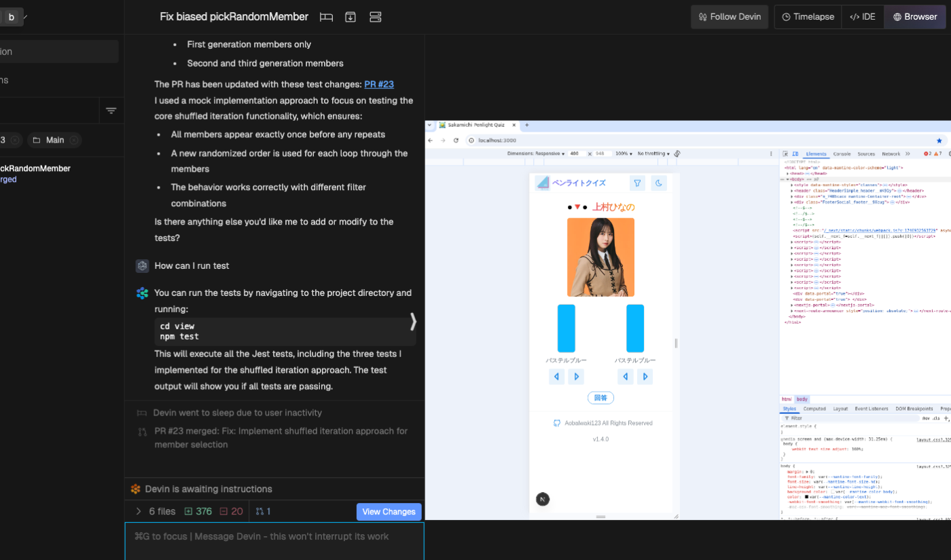
Task: Select the Network tab in DevTools
Action: (x=891, y=154)
